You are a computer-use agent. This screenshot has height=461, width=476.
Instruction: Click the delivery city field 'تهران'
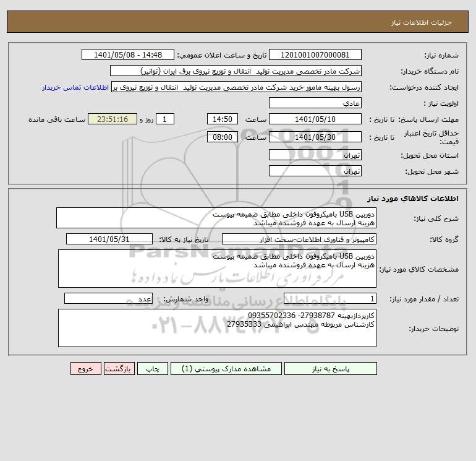point(315,171)
